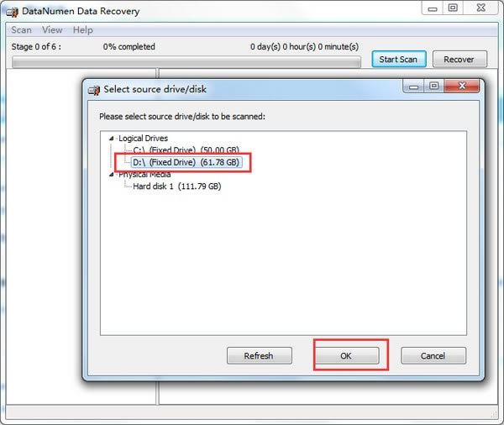Screen dimensions: 504x425
Task: Open the Help menu
Action: coord(82,30)
